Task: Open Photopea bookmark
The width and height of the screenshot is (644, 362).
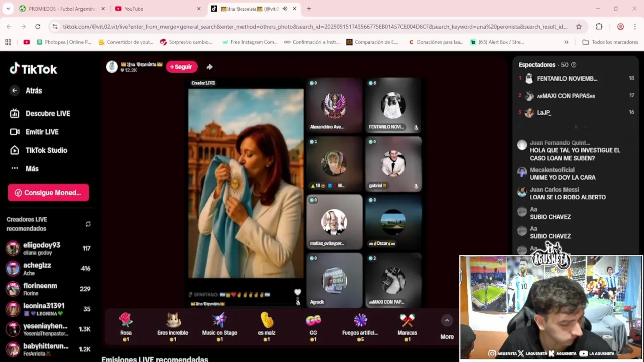Action: pos(64,42)
